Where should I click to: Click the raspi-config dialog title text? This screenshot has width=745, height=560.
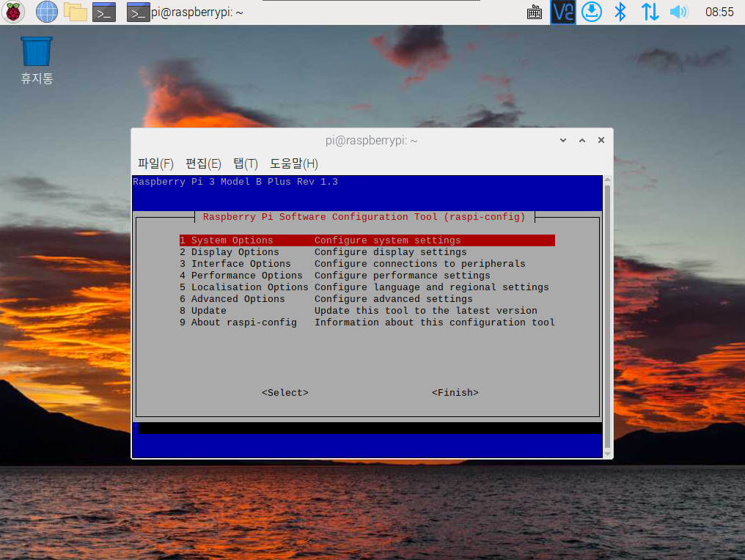click(x=364, y=217)
